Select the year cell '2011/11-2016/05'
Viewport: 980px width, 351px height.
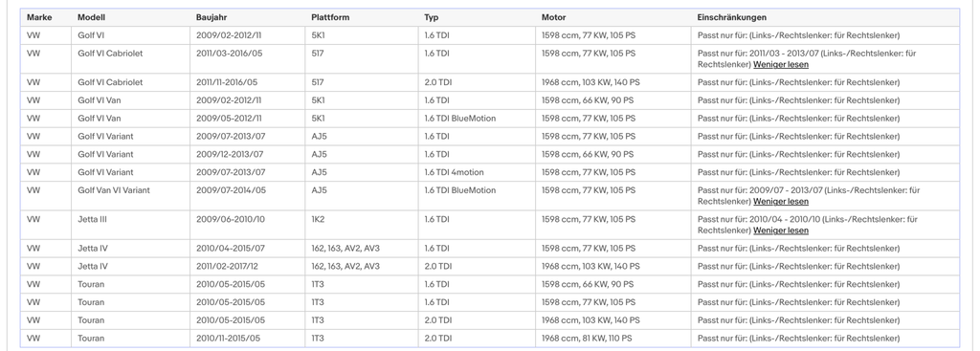[227, 82]
